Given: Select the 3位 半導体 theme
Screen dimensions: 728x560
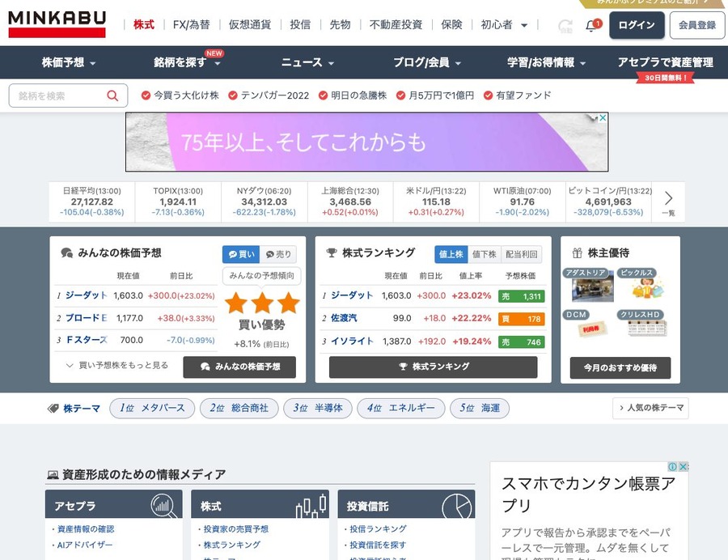Looking at the screenshot, I should (318, 408).
